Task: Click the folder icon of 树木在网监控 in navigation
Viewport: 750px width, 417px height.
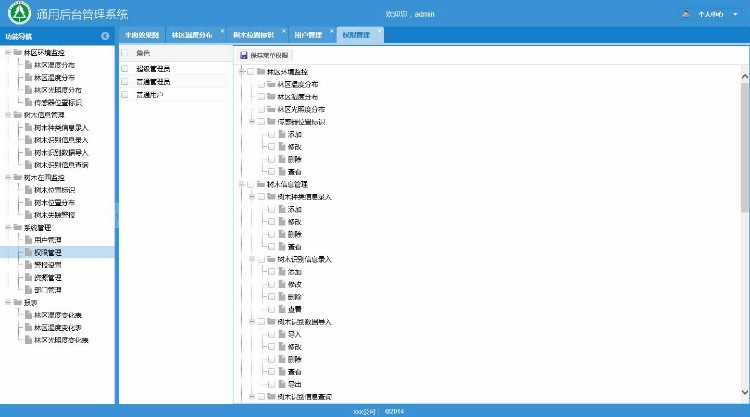Action: tap(18, 177)
